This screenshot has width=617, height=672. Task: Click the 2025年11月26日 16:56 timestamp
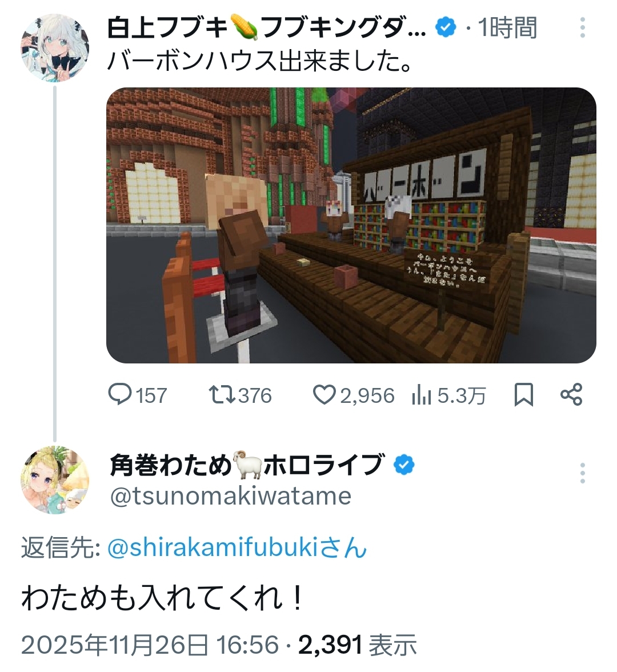click(x=150, y=645)
